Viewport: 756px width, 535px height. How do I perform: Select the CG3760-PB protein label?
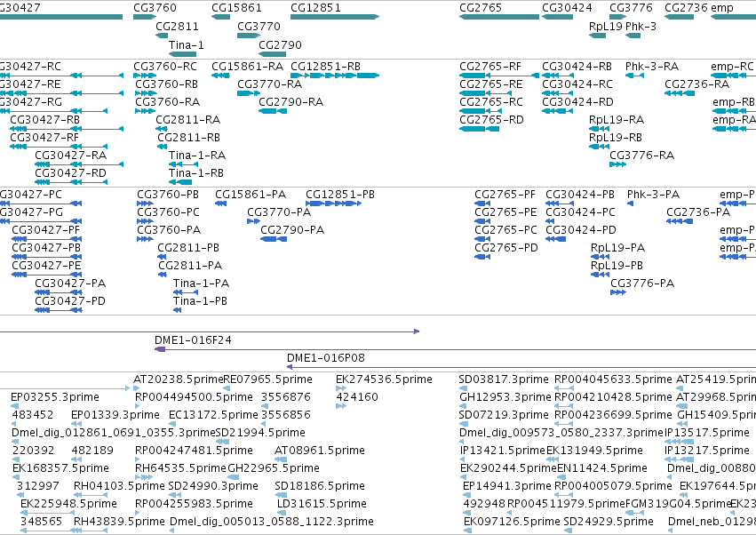pos(168,195)
